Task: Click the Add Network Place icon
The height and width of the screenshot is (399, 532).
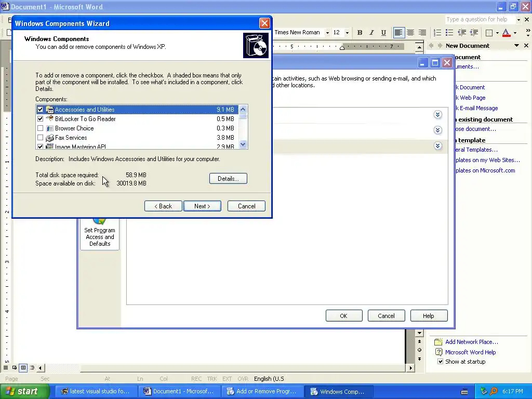Action: 438,342
